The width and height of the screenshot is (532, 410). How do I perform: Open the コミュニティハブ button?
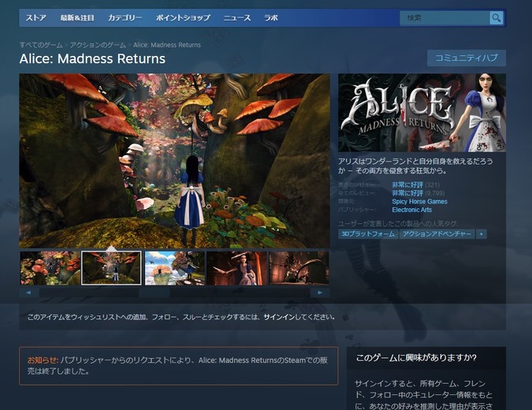coord(466,58)
